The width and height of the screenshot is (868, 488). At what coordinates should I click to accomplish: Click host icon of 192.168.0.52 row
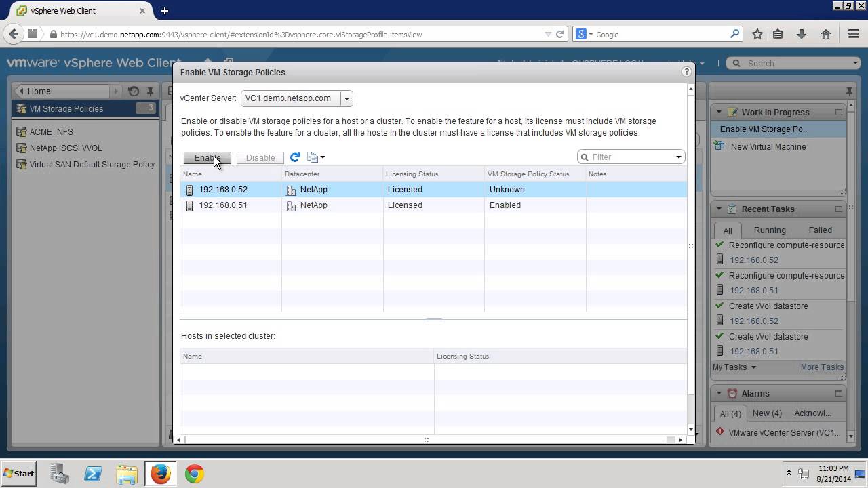(189, 190)
